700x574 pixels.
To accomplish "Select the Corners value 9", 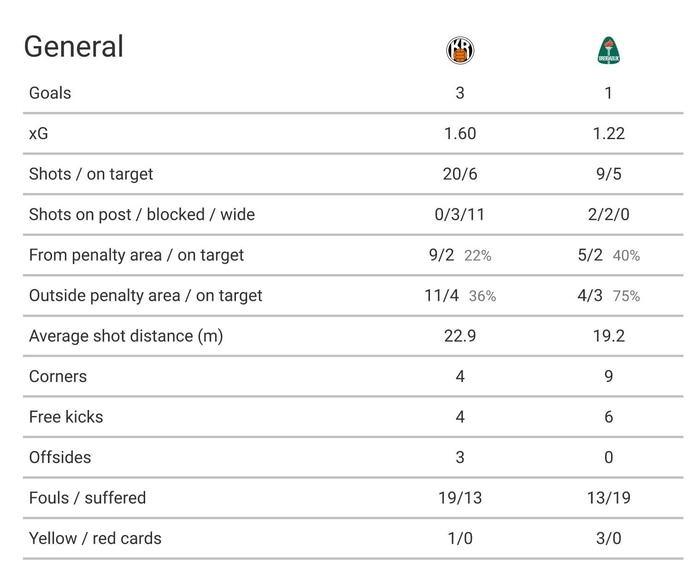I will point(608,376).
